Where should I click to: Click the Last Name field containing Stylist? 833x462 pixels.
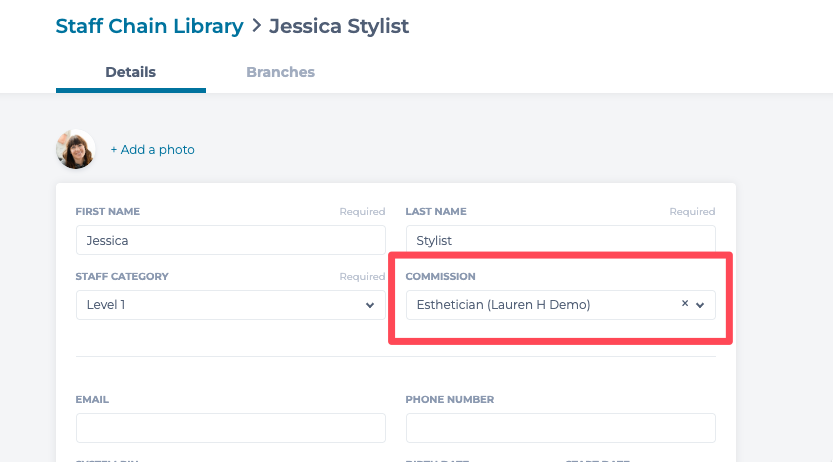(560, 240)
